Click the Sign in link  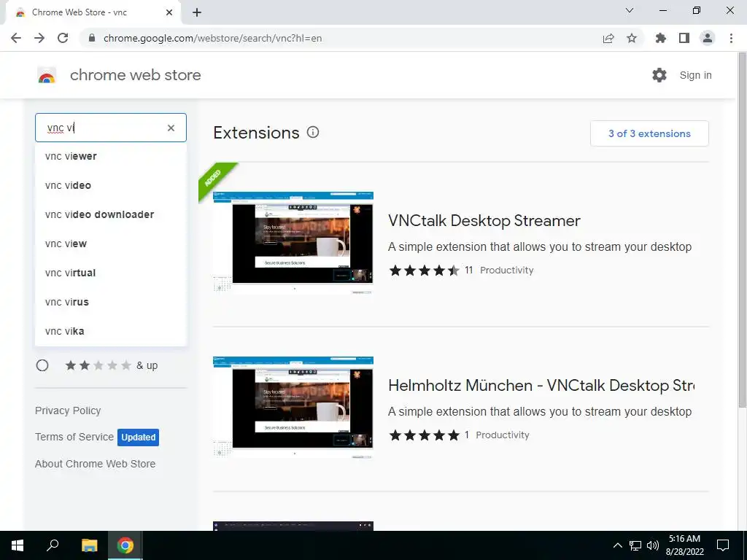click(695, 75)
